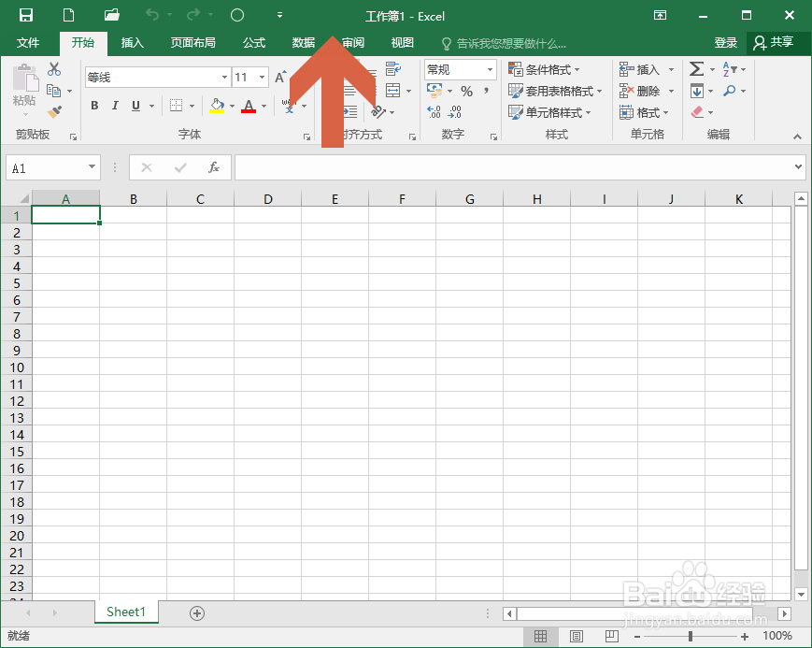Image resolution: width=812 pixels, height=648 pixels.
Task: Click the Insert Function fx icon
Action: pyautogui.click(x=213, y=167)
